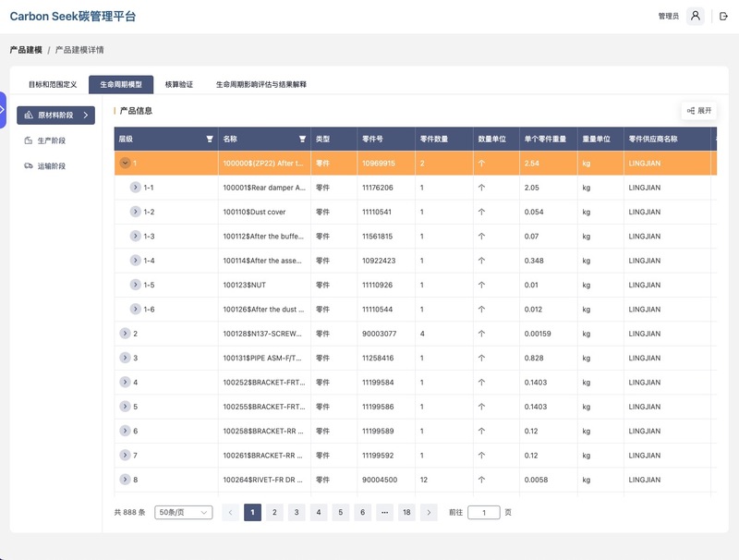Expand row 6 BRACKET-RR node
739x560 pixels.
pyautogui.click(x=125, y=431)
